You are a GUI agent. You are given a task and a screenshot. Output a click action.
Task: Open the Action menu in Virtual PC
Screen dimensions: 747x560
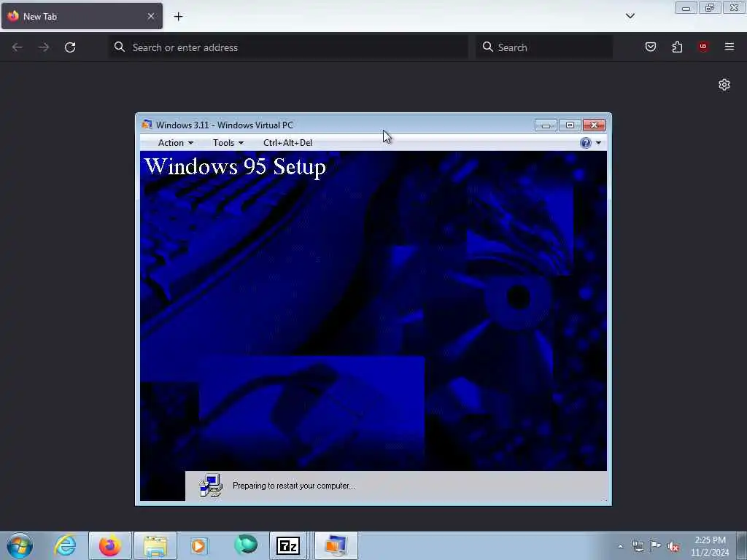click(175, 143)
